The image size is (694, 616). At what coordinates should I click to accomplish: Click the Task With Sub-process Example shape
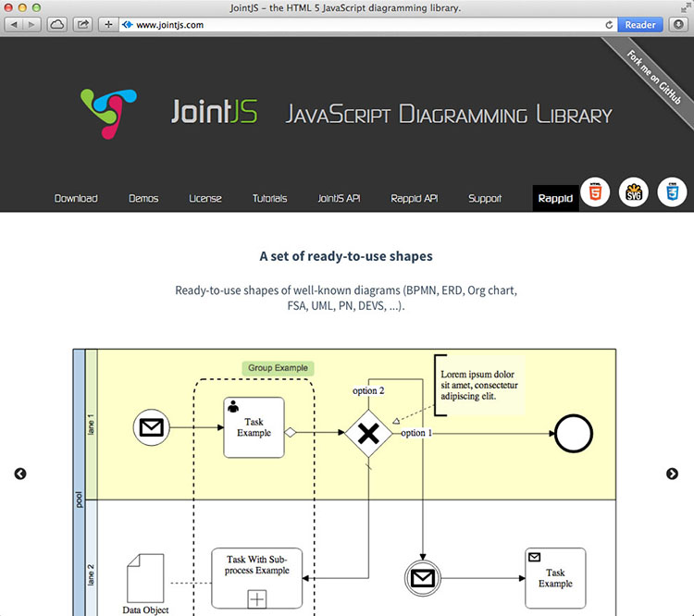click(257, 578)
